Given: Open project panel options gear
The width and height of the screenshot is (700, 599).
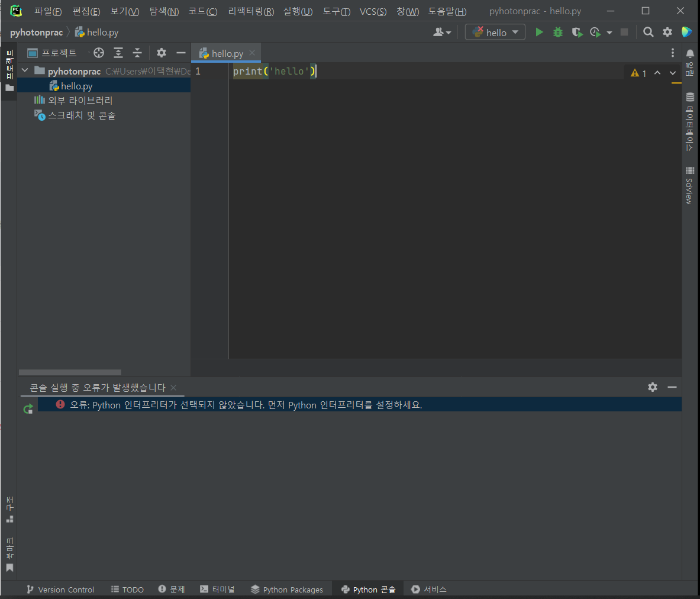Looking at the screenshot, I should [x=162, y=53].
